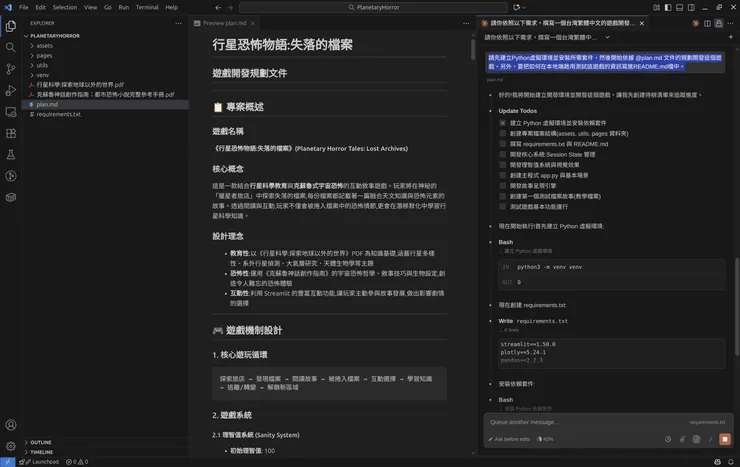
Task: Click the new chat plus icon
Action: (x=731, y=37)
